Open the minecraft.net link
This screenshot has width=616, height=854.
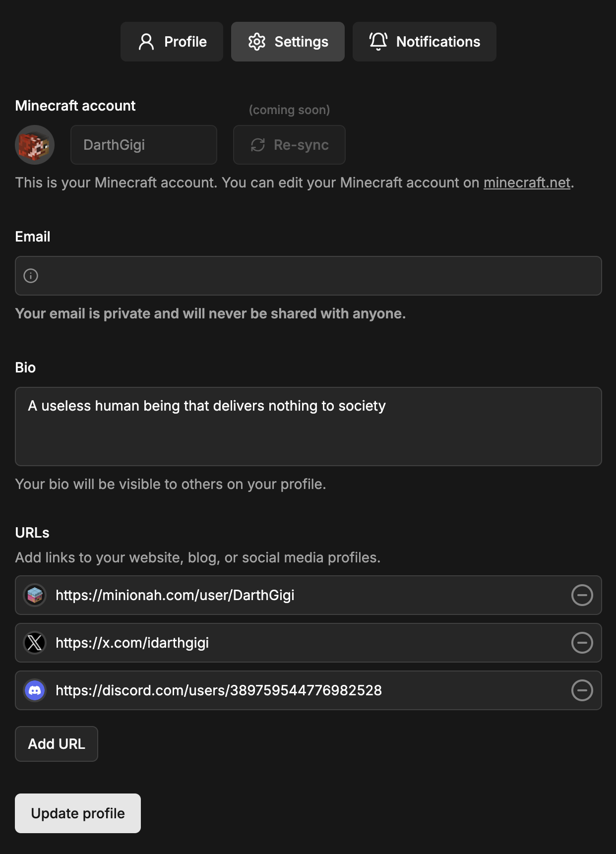coord(526,183)
